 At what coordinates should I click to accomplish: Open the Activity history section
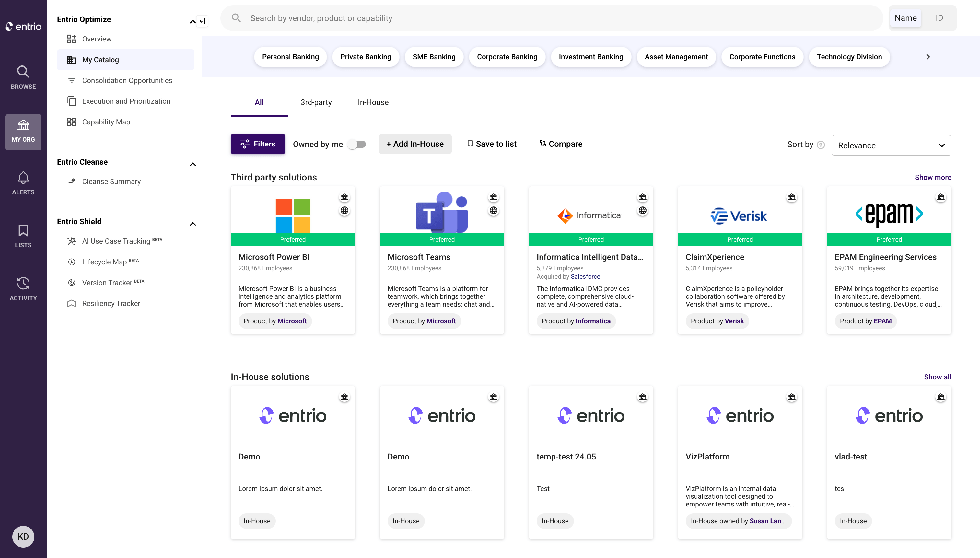pos(23,289)
